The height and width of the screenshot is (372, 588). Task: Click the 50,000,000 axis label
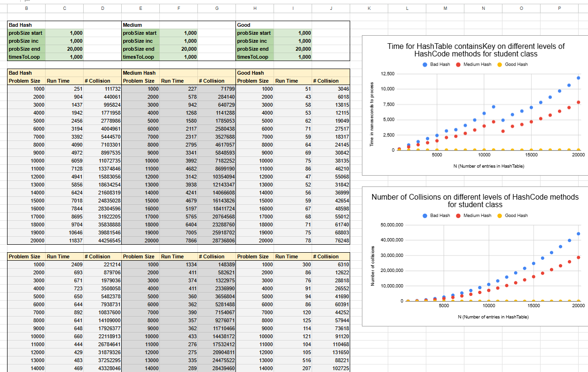click(x=392, y=225)
